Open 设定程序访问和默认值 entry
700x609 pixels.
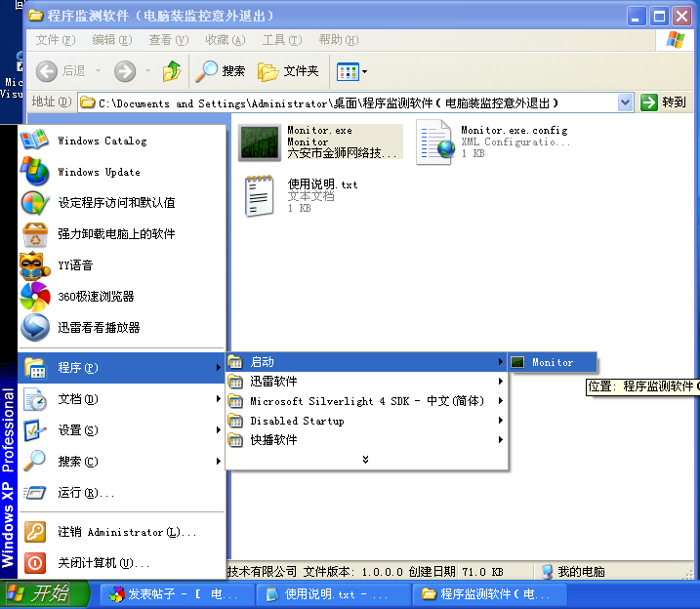(x=121, y=203)
